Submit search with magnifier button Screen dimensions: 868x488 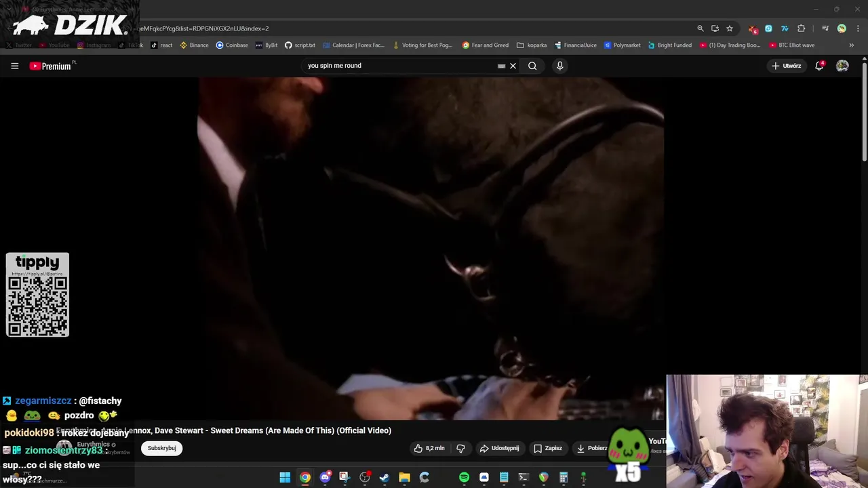pos(532,66)
